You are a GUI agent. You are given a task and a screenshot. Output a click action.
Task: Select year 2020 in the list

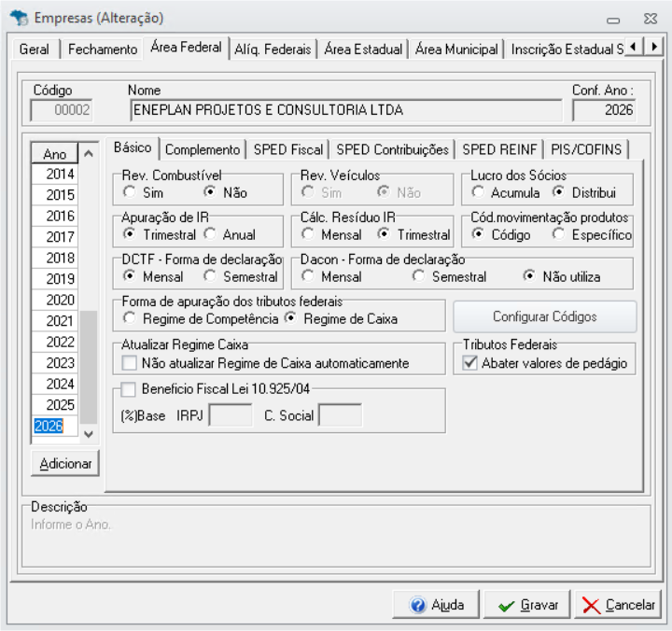(x=55, y=300)
